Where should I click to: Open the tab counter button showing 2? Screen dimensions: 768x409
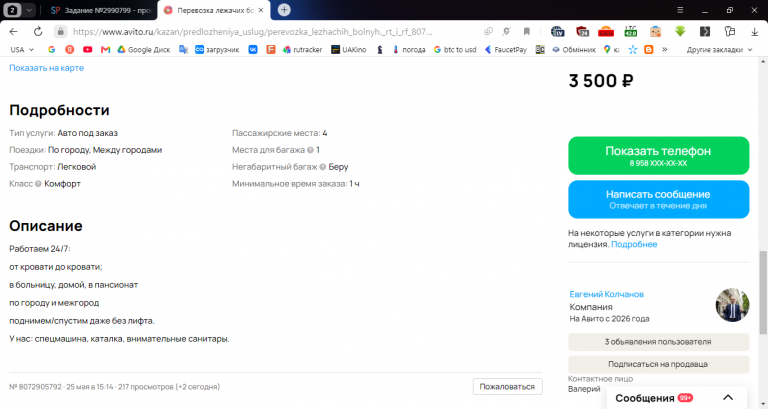point(13,10)
